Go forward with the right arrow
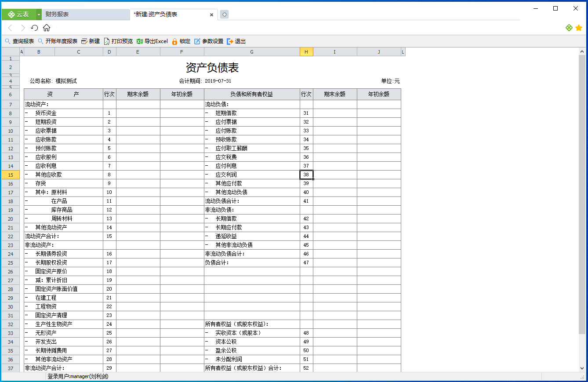The width and height of the screenshot is (588, 382). point(22,28)
